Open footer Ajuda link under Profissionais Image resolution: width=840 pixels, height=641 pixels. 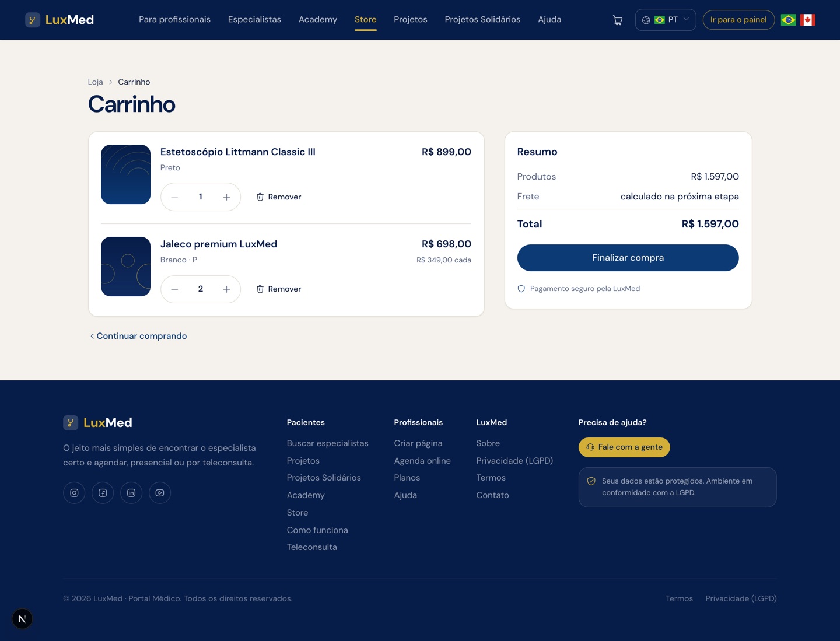[405, 495]
